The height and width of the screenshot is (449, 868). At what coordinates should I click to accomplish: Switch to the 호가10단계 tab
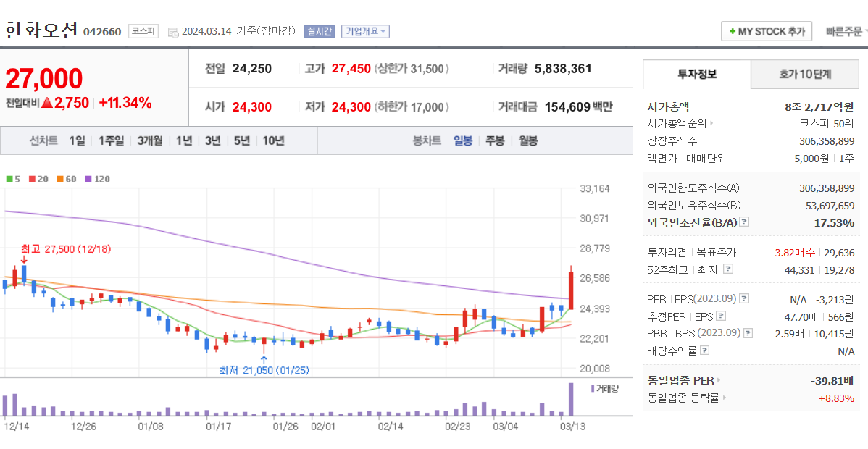click(x=805, y=74)
